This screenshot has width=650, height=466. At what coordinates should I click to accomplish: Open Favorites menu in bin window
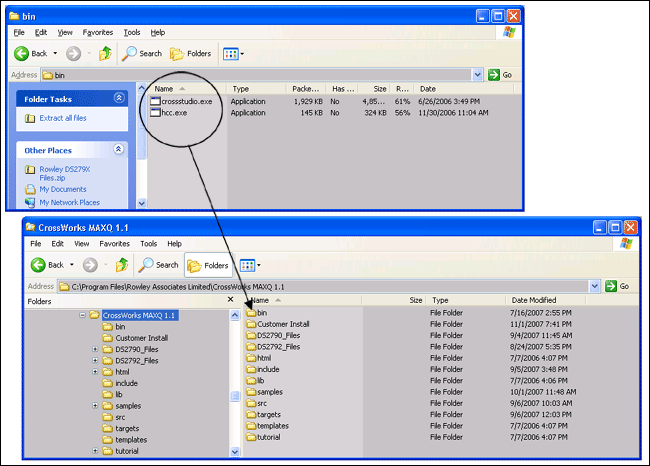[98, 32]
